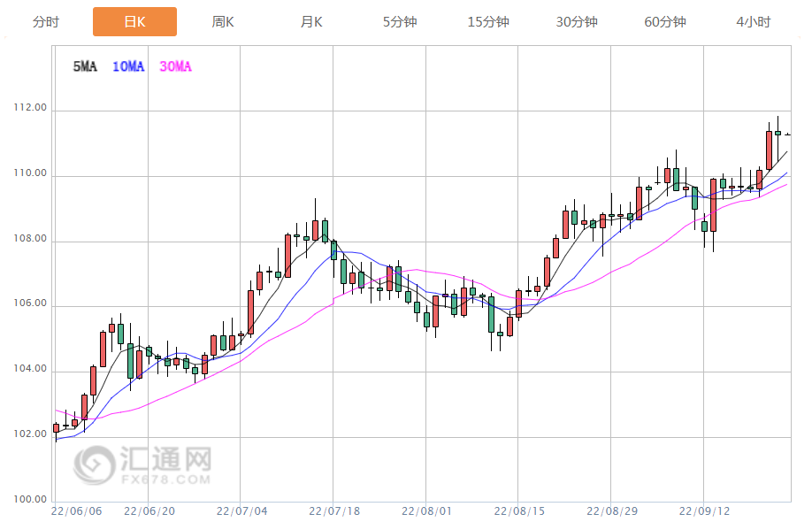The height and width of the screenshot is (522, 812).
Task: Click the 112.00 price axis label
Action: [29, 109]
